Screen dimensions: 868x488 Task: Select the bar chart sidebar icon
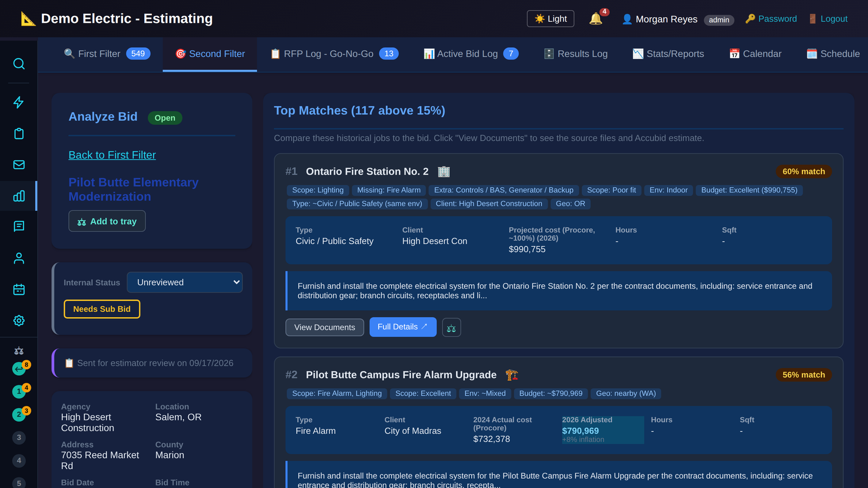[x=18, y=196]
